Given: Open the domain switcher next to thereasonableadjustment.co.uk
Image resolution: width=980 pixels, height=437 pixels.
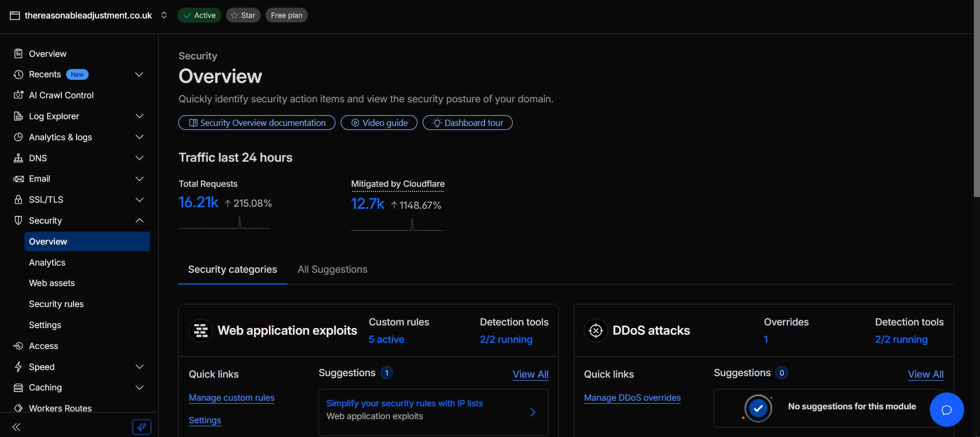Looking at the screenshot, I should point(164,15).
